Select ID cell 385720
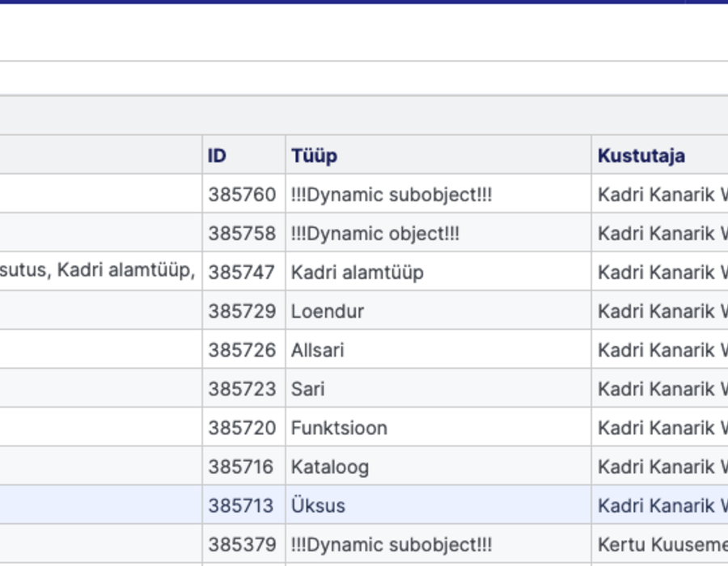Viewport: 728px width, 566px height. 243,428
